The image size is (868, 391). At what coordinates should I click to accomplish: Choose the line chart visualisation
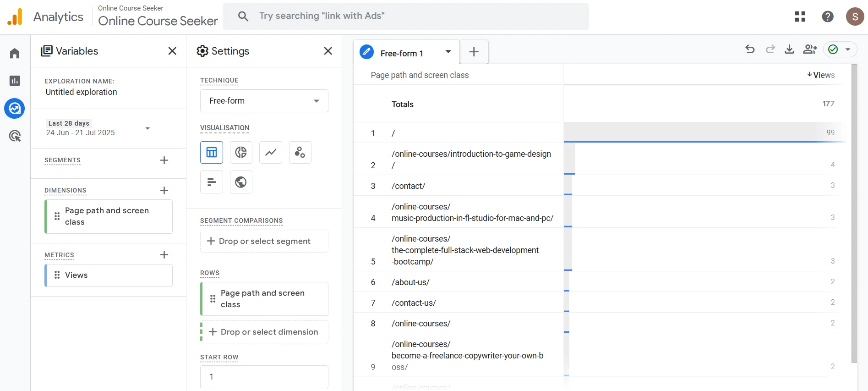[271, 152]
